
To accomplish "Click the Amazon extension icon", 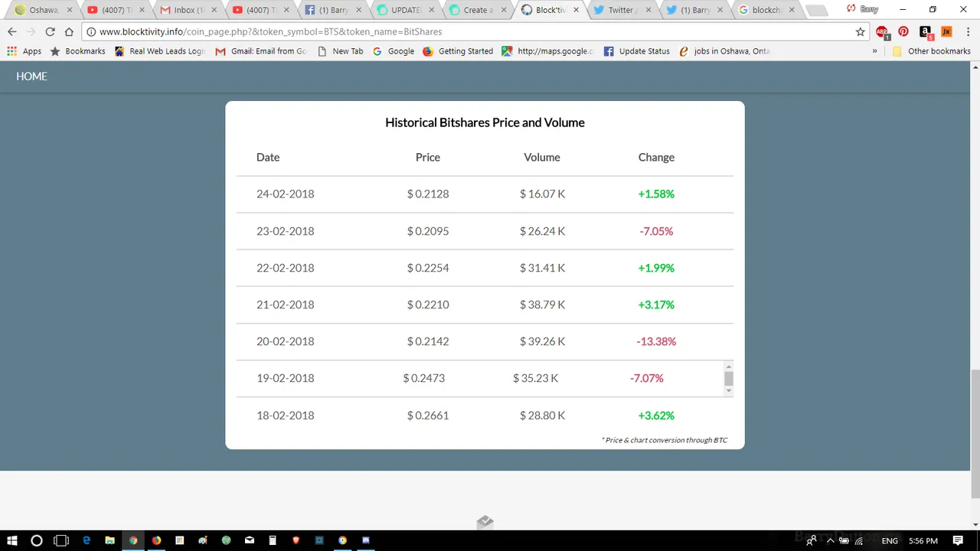I will click(925, 31).
